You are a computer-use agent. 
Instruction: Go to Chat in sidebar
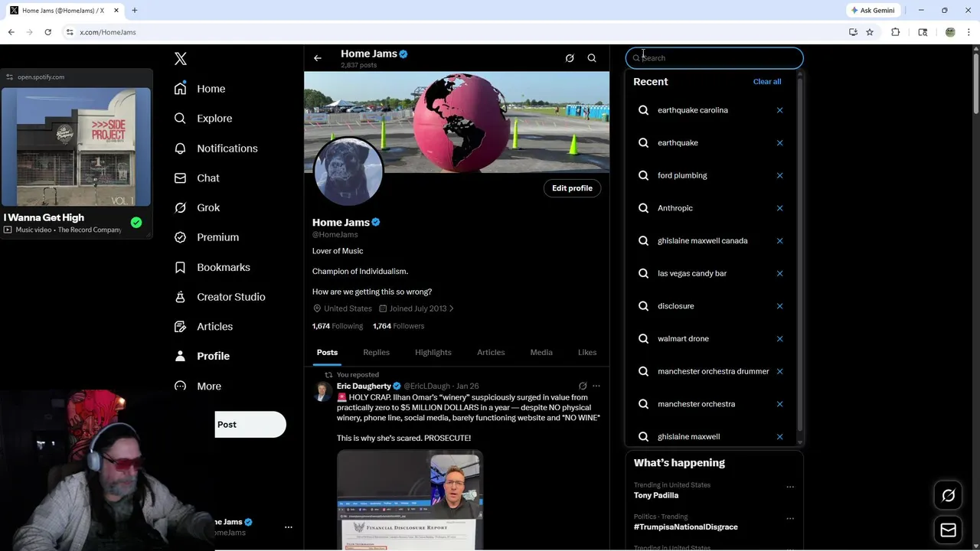pyautogui.click(x=197, y=178)
